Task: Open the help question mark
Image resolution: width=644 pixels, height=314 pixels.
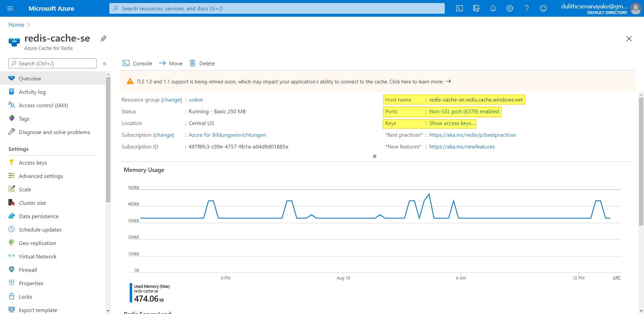Action: 527,8
